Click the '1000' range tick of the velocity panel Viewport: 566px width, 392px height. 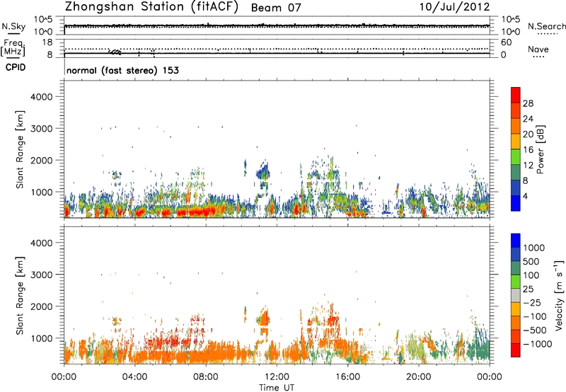coord(42,338)
